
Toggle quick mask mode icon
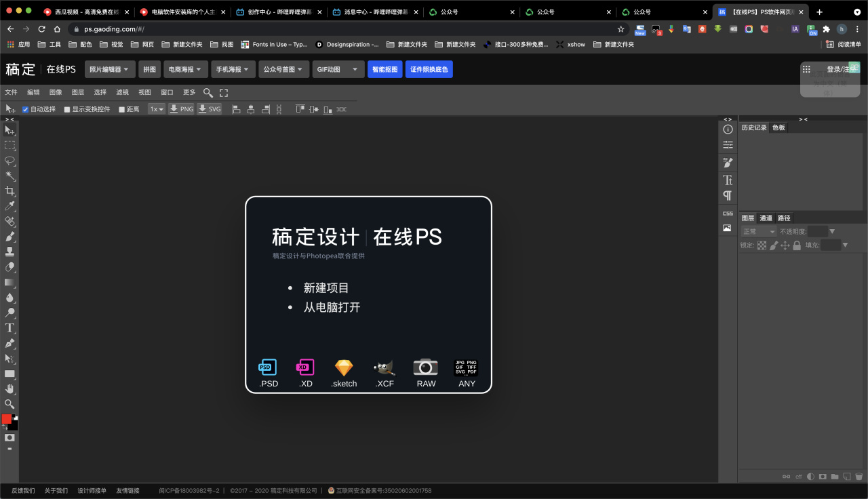(x=9, y=437)
